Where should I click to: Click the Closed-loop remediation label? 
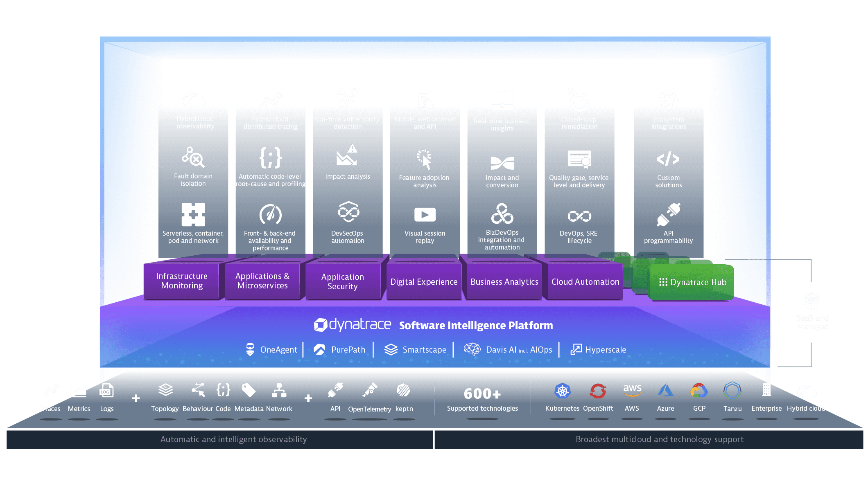[x=579, y=123]
